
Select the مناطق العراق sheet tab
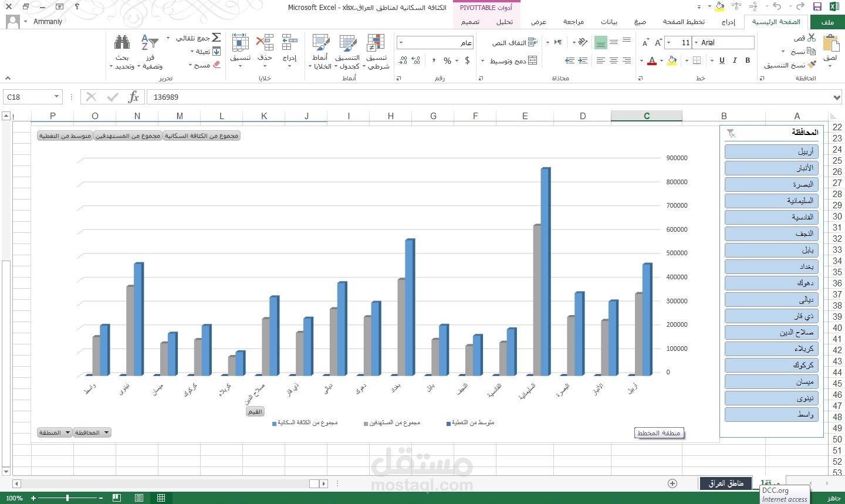click(725, 483)
